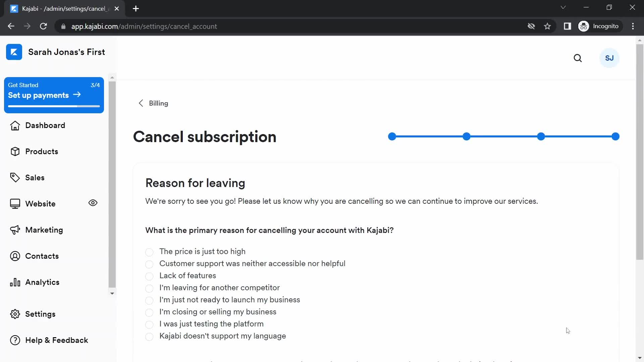
Task: Select 'The price is just too high'
Action: tap(149, 252)
